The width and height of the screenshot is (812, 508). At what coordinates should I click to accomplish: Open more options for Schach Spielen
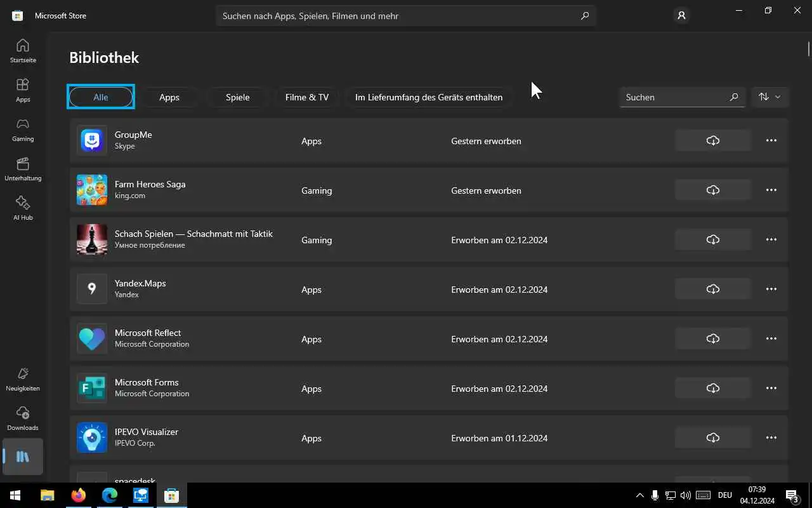[x=771, y=239]
